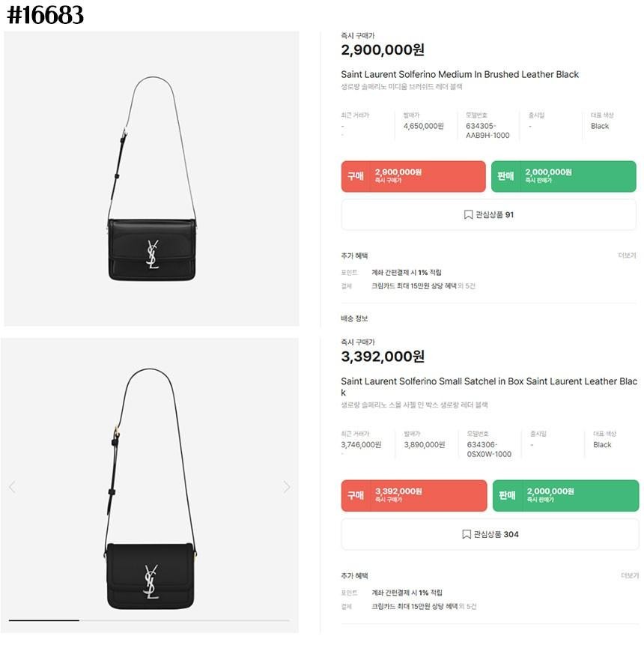Click the bookmark icon beside 관심상품 91
The image size is (644, 657).
click(468, 215)
